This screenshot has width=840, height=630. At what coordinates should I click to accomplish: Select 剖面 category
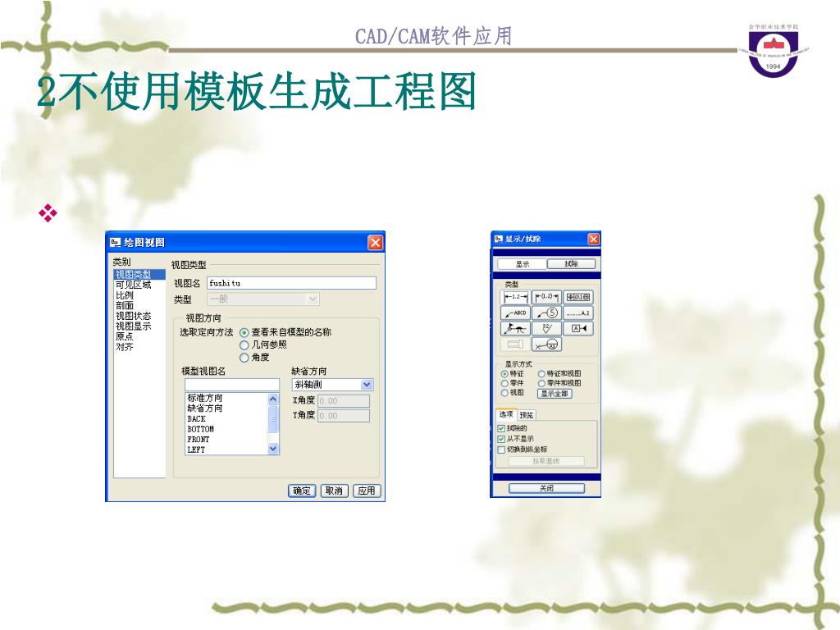(x=139, y=305)
